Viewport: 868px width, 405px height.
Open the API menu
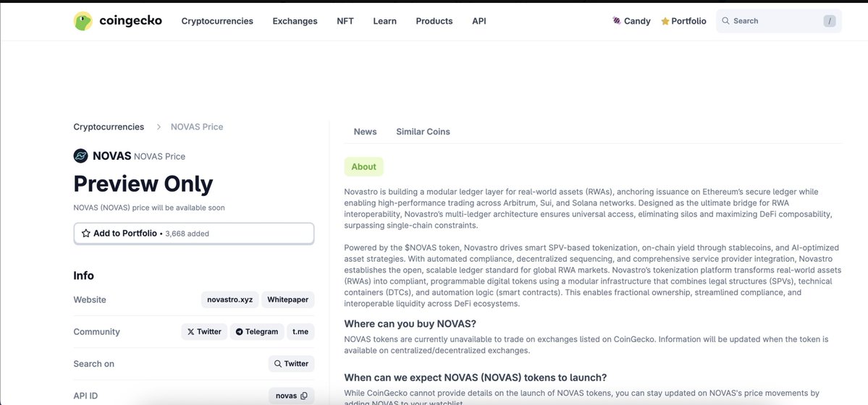coord(479,21)
